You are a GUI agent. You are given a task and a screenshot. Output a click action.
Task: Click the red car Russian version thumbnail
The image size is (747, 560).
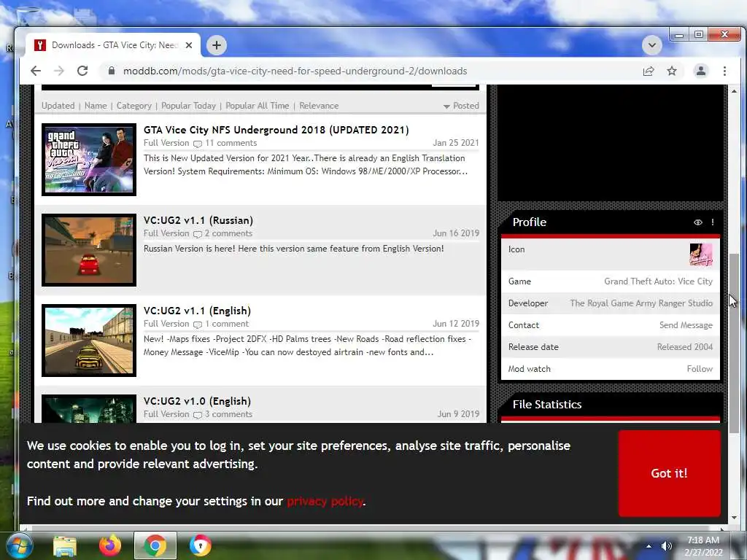point(89,250)
